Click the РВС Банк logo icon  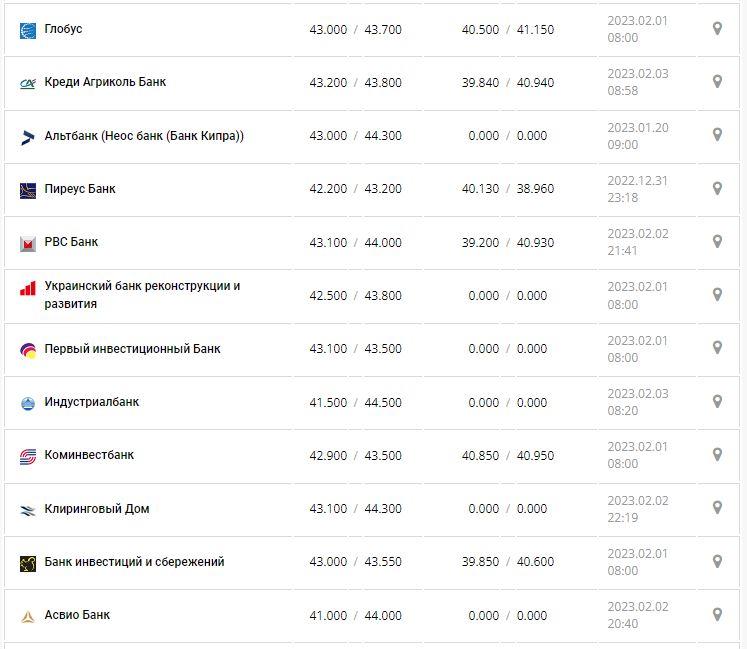click(28, 243)
